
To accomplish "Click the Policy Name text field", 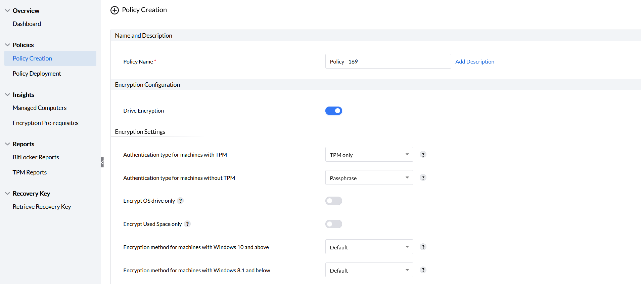I will [388, 62].
